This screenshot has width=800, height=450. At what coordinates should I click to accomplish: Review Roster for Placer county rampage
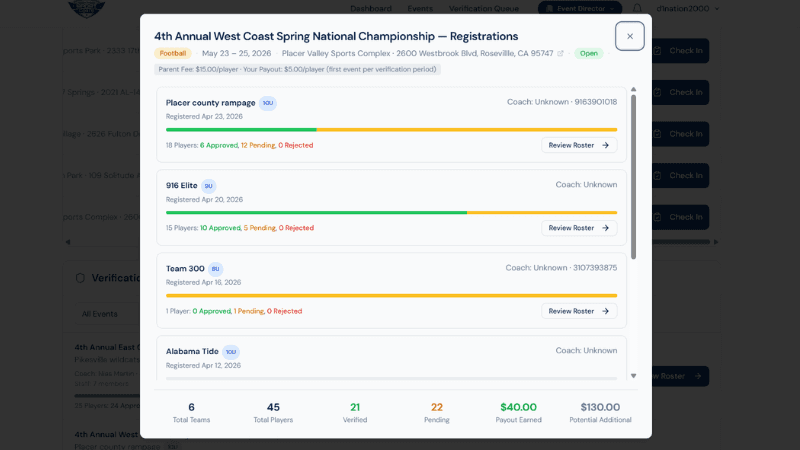[x=579, y=145]
